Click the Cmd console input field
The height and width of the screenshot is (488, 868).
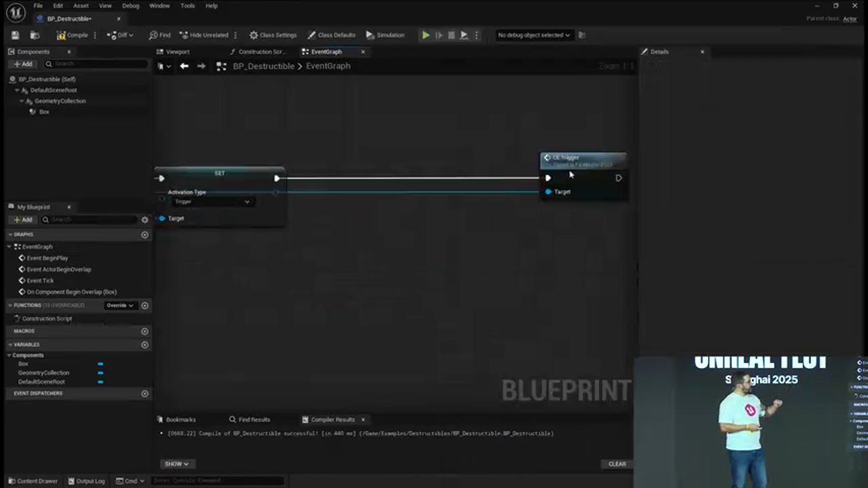217,481
